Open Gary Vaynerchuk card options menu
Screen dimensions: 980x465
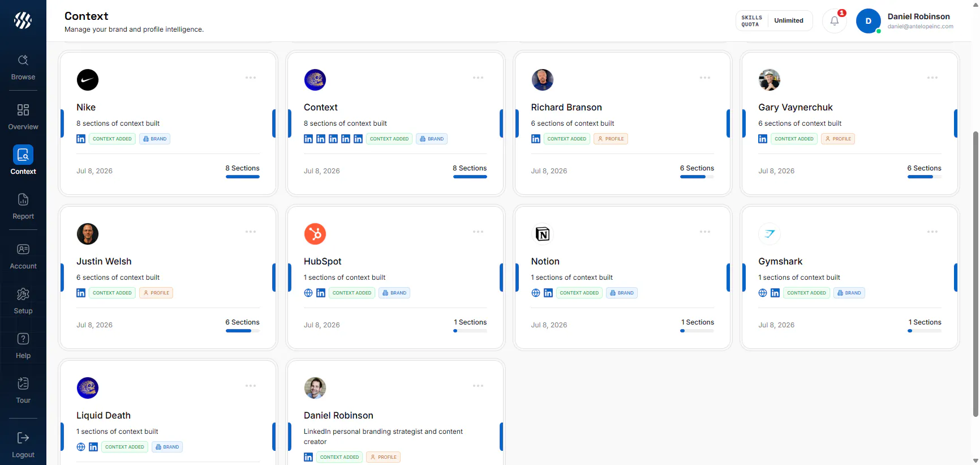pos(932,78)
